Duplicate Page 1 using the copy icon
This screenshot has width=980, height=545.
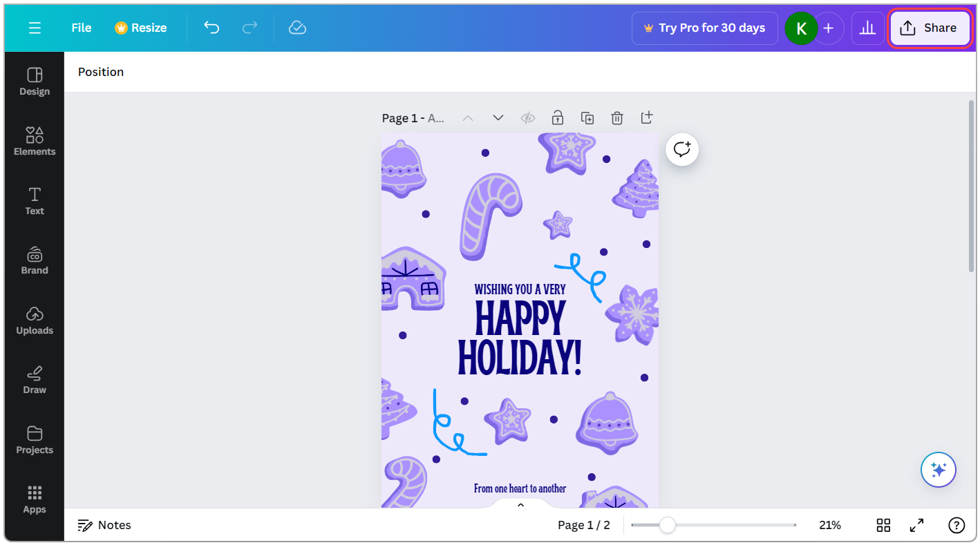tap(587, 117)
